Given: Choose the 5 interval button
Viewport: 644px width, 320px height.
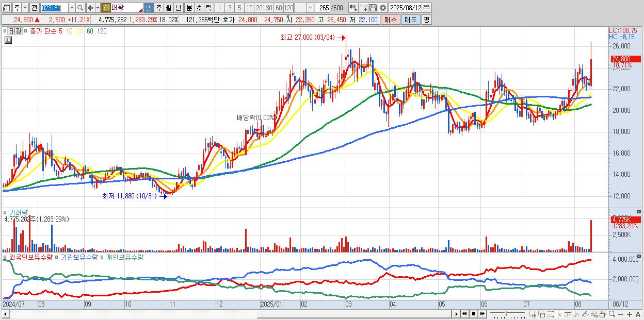Looking at the screenshot, I should pos(239,8).
